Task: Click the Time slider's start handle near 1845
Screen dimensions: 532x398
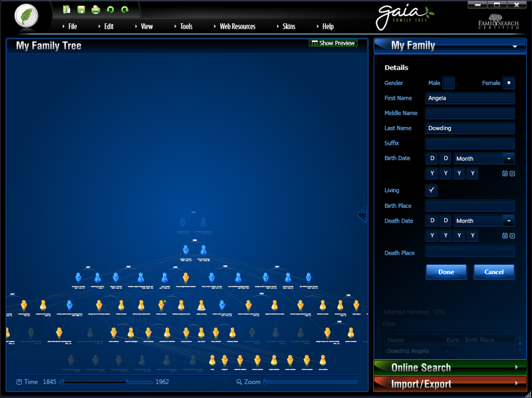Action: click(x=63, y=383)
